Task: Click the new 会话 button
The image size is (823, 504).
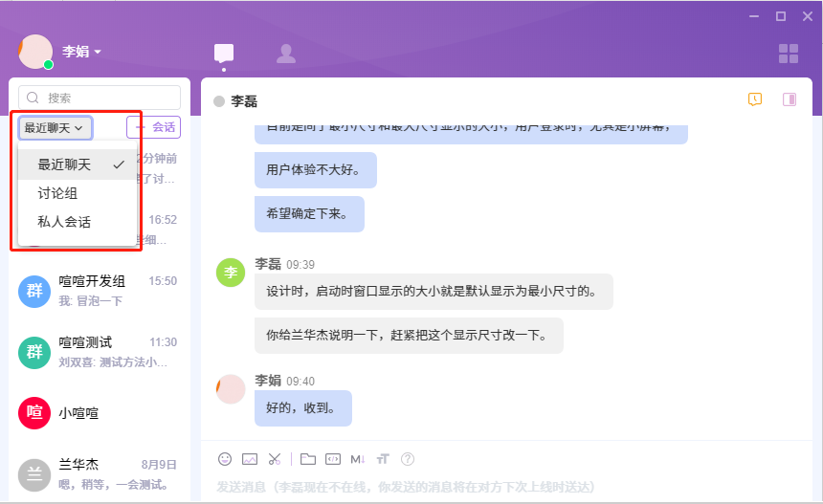Action: pos(153,127)
